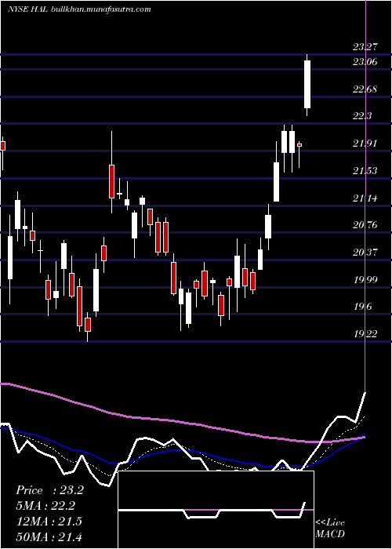Click the Price : 23.2 readout
The width and height of the screenshot is (392, 549).
pyautogui.click(x=49, y=490)
